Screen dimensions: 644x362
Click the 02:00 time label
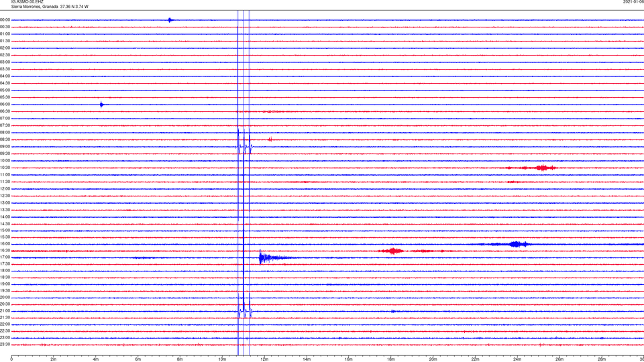(5, 48)
